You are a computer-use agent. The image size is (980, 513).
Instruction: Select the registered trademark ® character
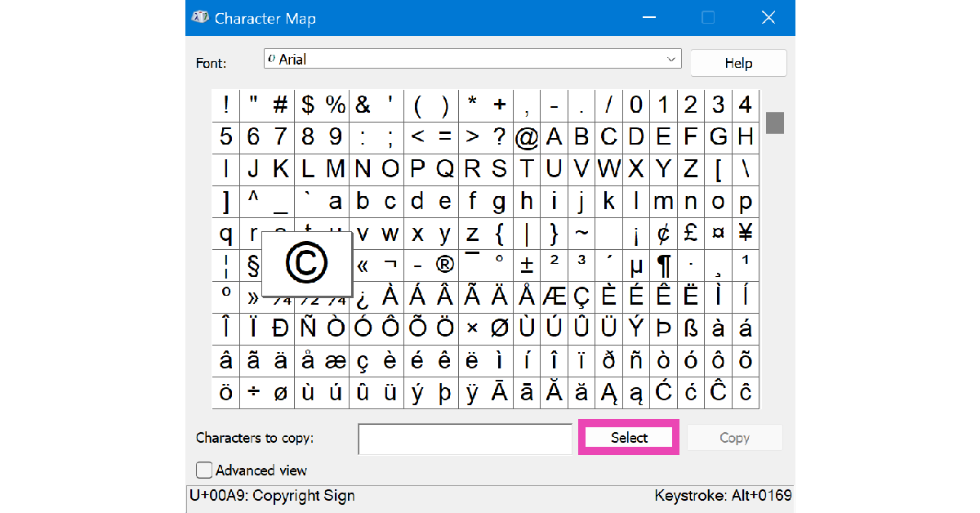(x=445, y=265)
